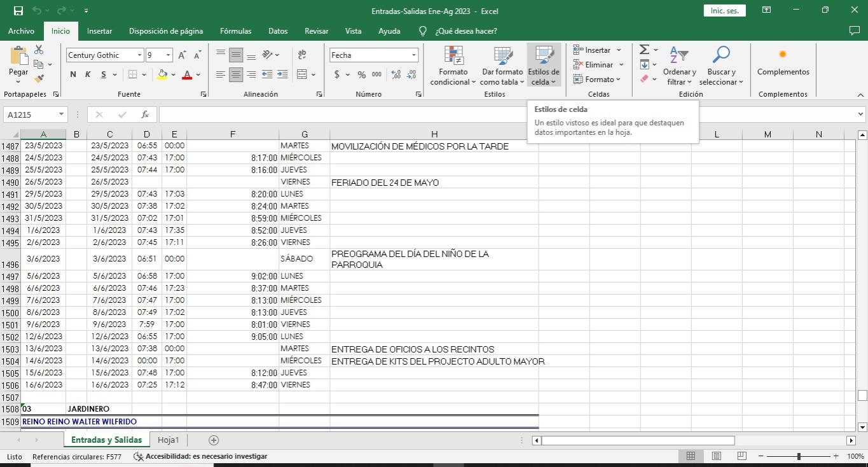This screenshot has width=868, height=467.
Task: Toggle Wrap Text alignment button
Action: pyautogui.click(x=302, y=55)
